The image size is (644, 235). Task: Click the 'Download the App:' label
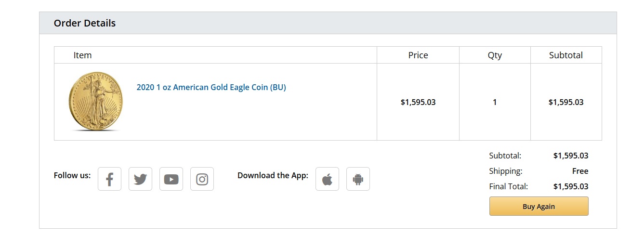(x=273, y=175)
